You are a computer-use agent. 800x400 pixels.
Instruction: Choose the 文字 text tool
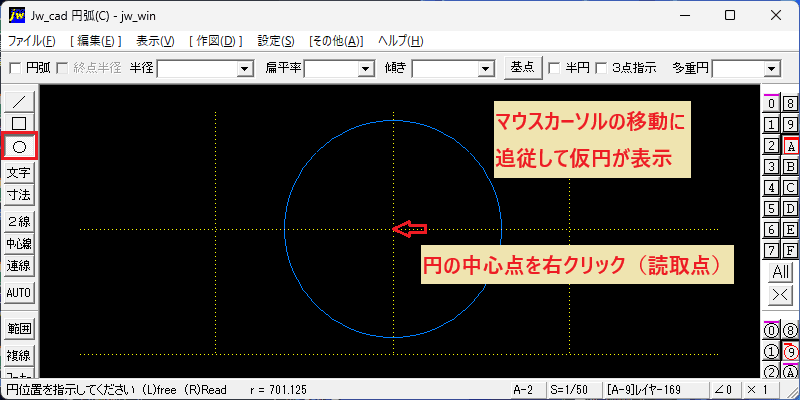coord(19,173)
